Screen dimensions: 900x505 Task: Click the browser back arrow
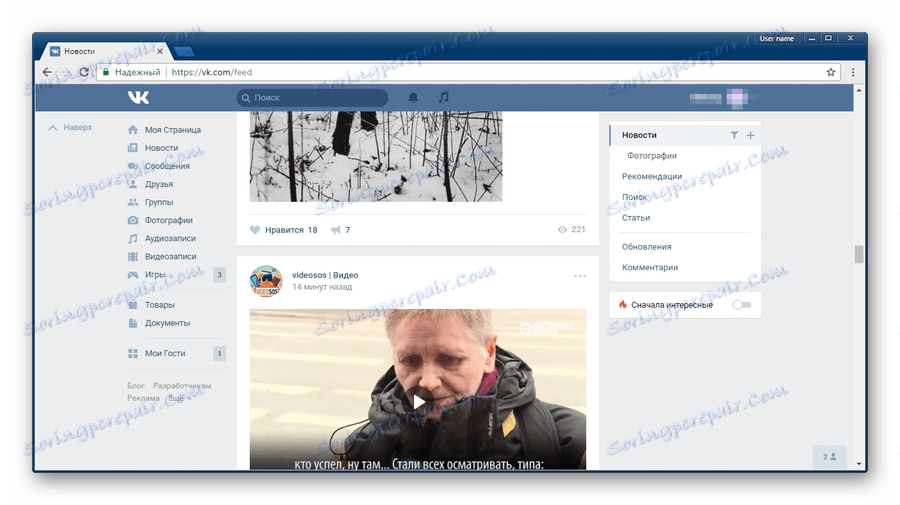click(x=47, y=72)
